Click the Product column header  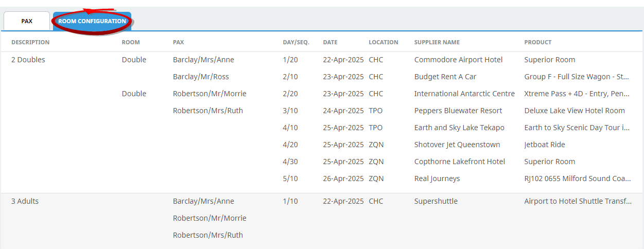point(537,42)
